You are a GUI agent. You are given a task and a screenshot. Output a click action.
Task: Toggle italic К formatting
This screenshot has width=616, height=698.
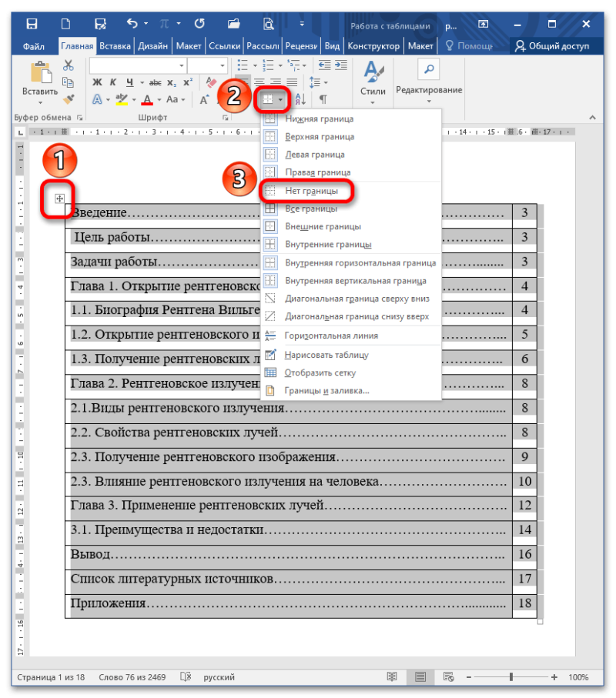tap(113, 82)
